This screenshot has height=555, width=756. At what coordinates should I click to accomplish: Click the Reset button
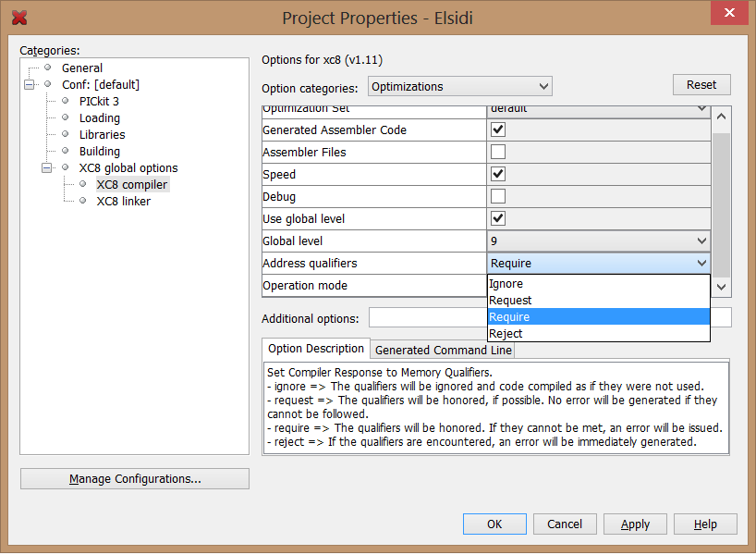pyautogui.click(x=701, y=85)
